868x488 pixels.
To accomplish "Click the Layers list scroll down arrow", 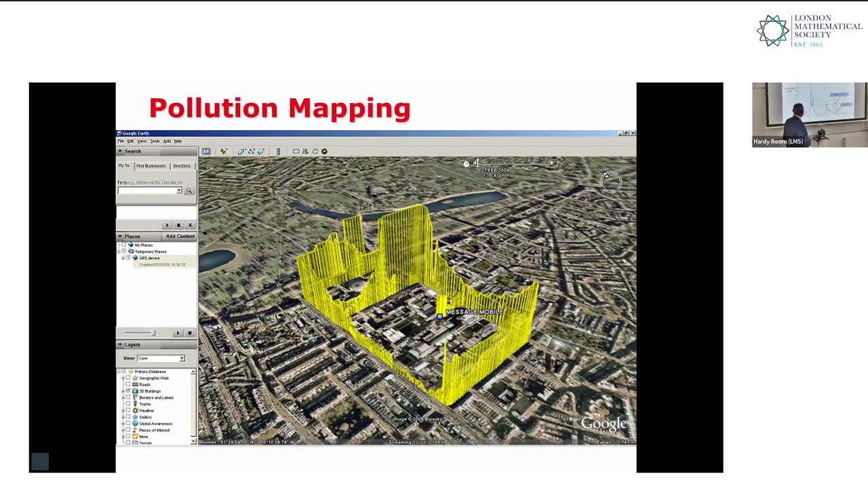I will (x=193, y=441).
